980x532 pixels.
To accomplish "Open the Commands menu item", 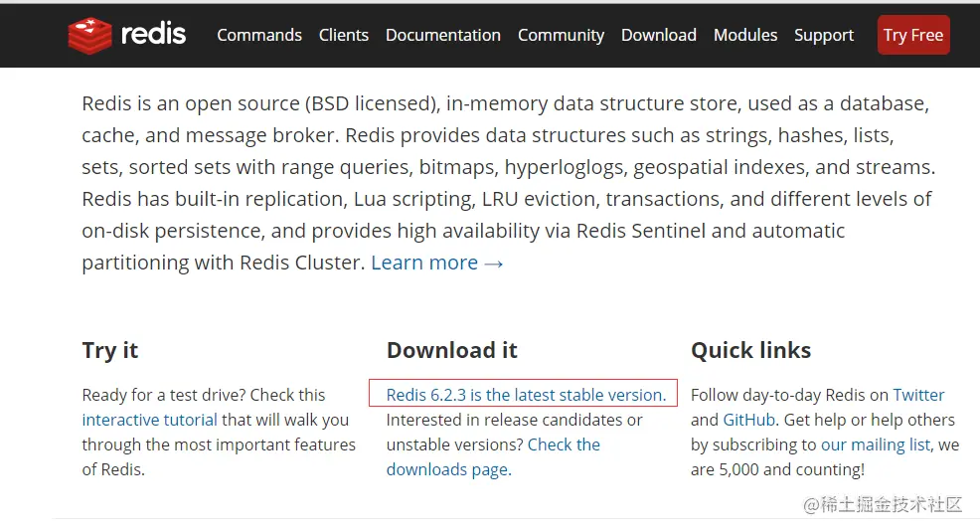I will click(259, 35).
